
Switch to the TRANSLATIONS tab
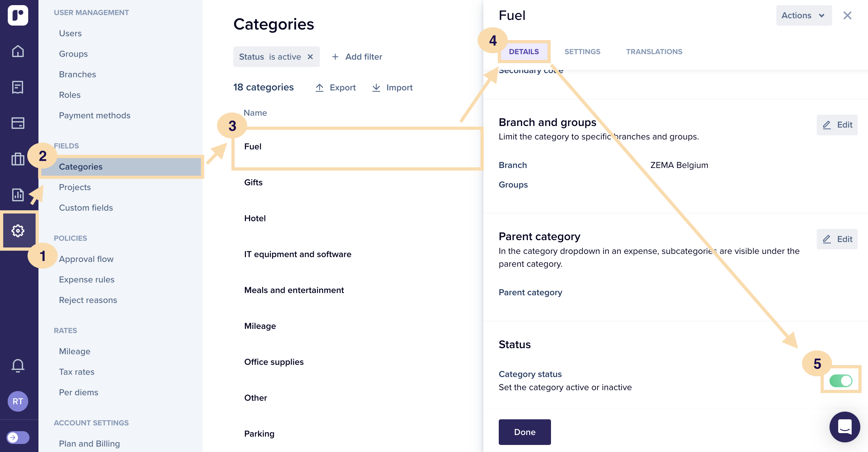[654, 52]
